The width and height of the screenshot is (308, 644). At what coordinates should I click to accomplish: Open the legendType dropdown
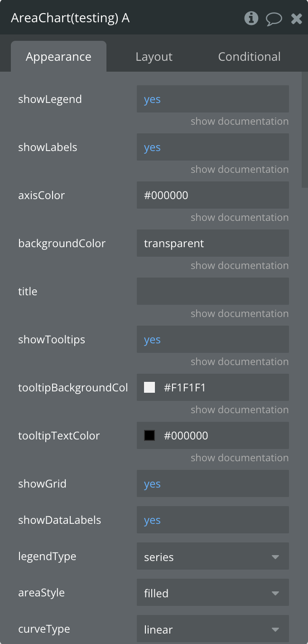point(212,556)
